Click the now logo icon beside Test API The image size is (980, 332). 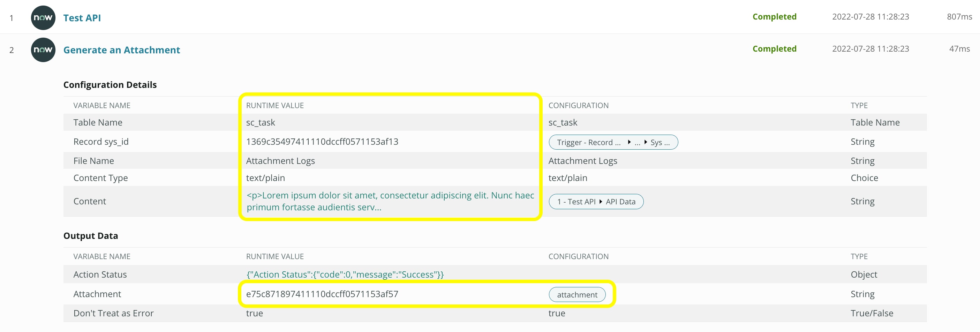43,17
